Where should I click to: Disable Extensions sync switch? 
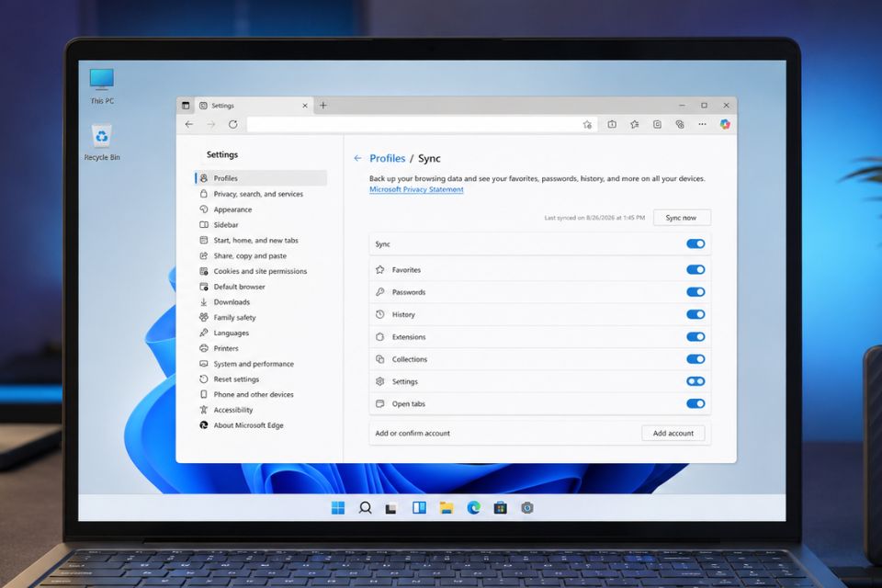click(695, 337)
